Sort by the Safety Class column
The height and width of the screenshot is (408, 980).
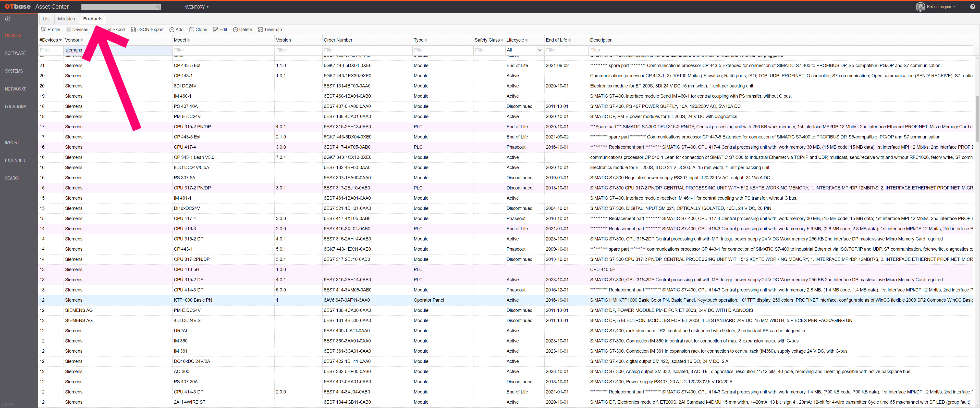(489, 40)
